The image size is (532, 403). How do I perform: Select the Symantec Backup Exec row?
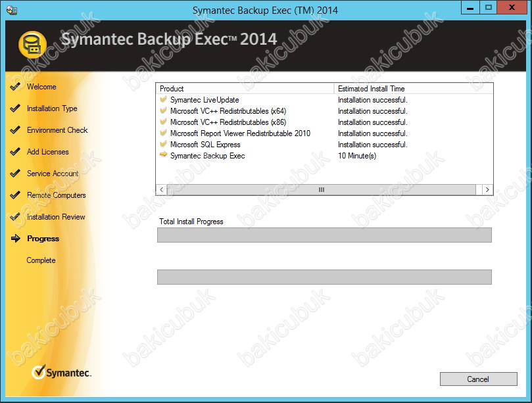[208, 156]
